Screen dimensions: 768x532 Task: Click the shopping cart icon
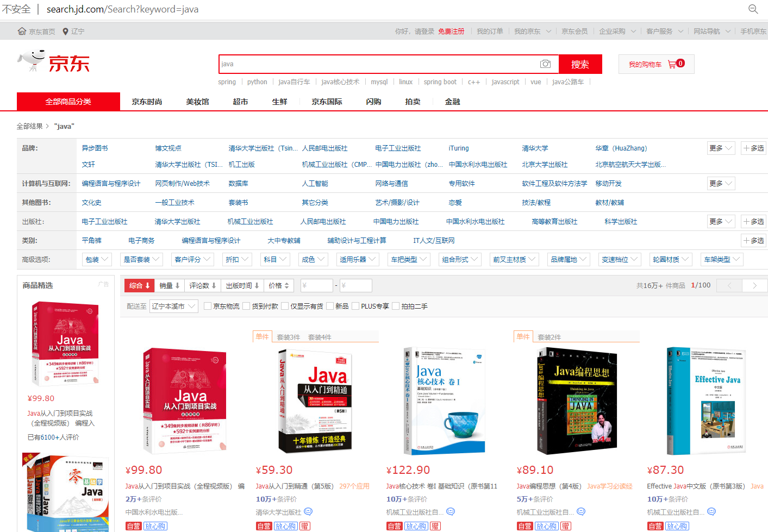click(672, 64)
